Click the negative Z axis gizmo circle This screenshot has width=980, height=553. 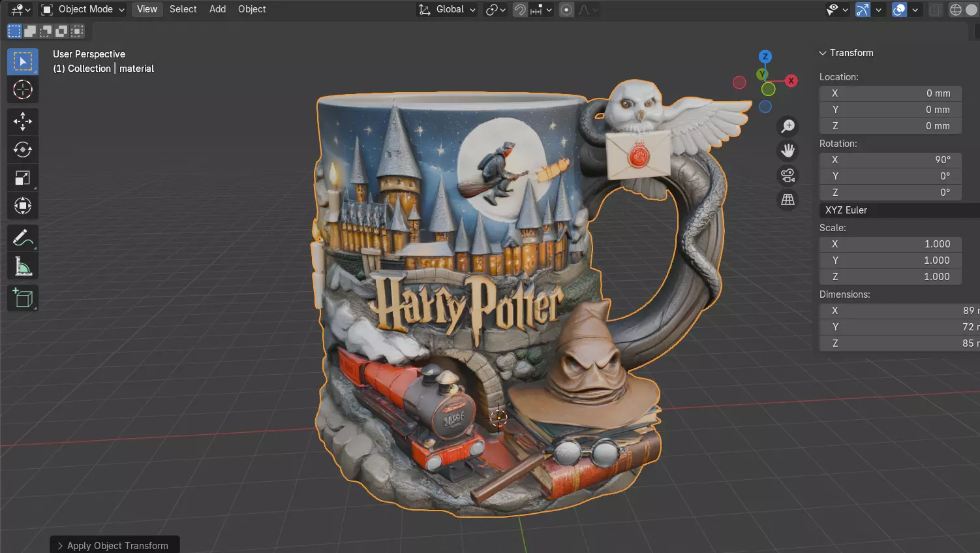click(x=765, y=106)
